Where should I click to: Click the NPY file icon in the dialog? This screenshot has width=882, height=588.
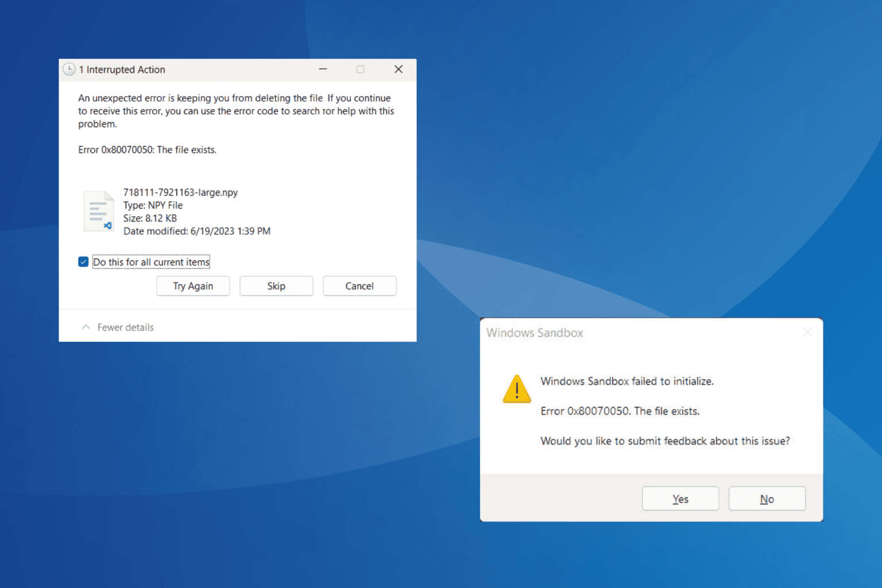coord(98,211)
